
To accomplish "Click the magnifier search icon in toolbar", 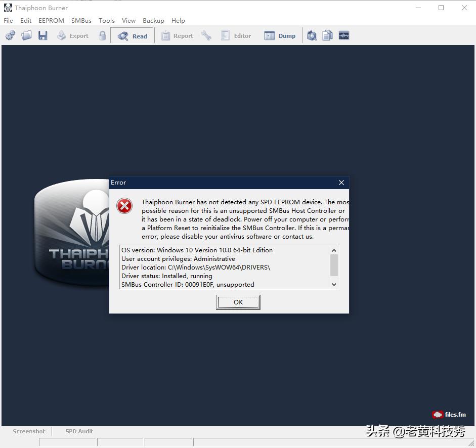I will (x=312, y=35).
